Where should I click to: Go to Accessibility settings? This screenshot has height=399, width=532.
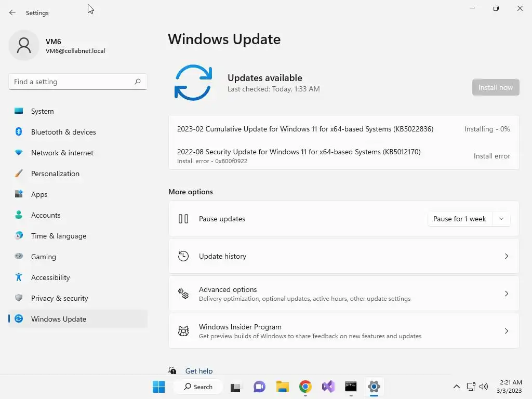[78, 277]
